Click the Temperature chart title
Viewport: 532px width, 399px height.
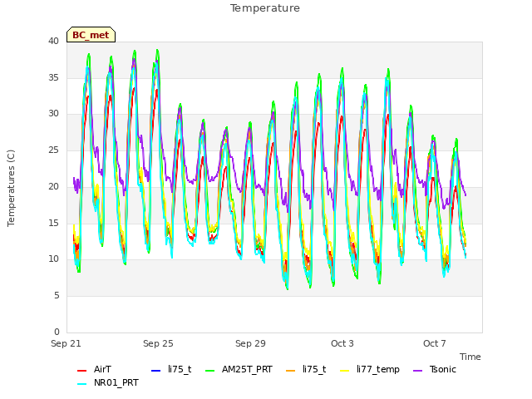pyautogui.click(x=265, y=8)
